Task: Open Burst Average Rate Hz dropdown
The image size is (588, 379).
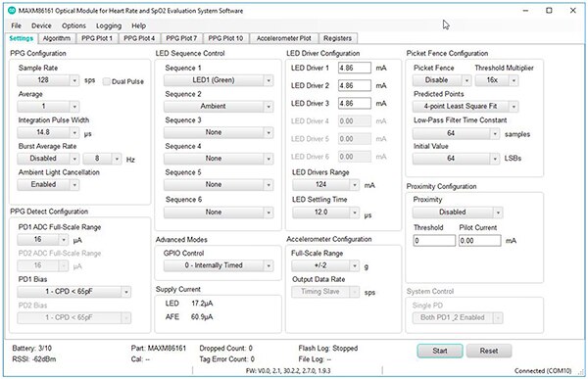Action: click(102, 159)
